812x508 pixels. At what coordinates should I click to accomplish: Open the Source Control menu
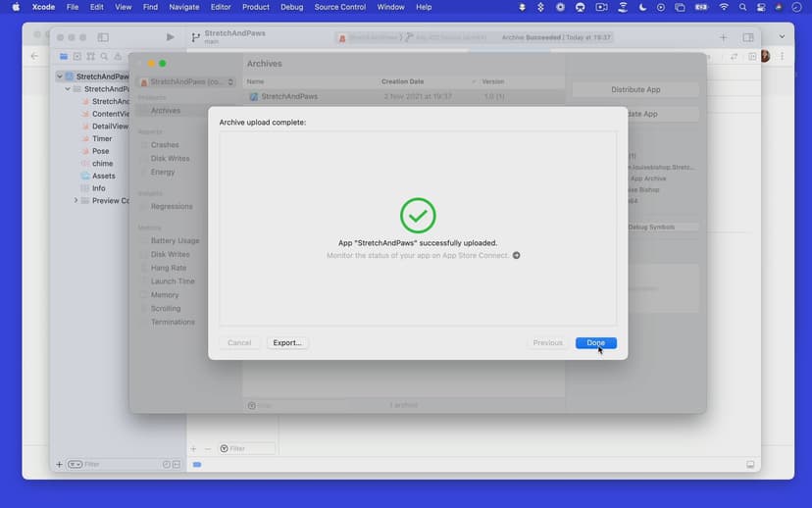(x=340, y=7)
